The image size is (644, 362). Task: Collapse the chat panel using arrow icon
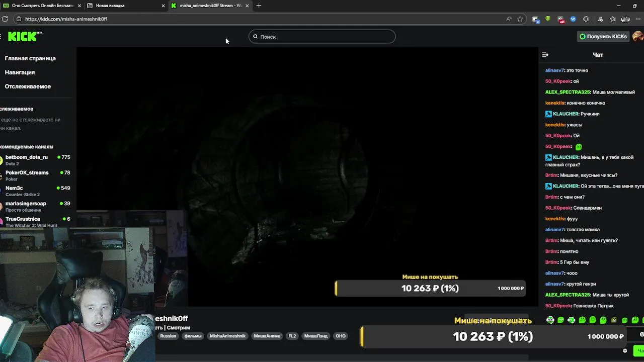tap(545, 55)
